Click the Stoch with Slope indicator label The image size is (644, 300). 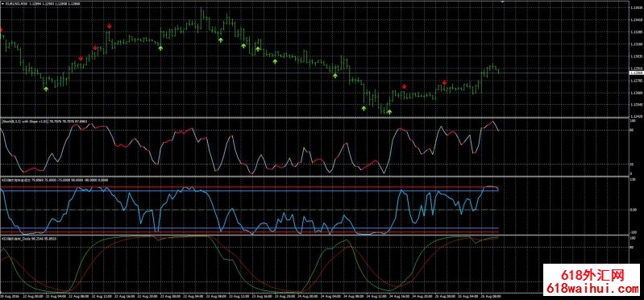pyautogui.click(x=26, y=122)
